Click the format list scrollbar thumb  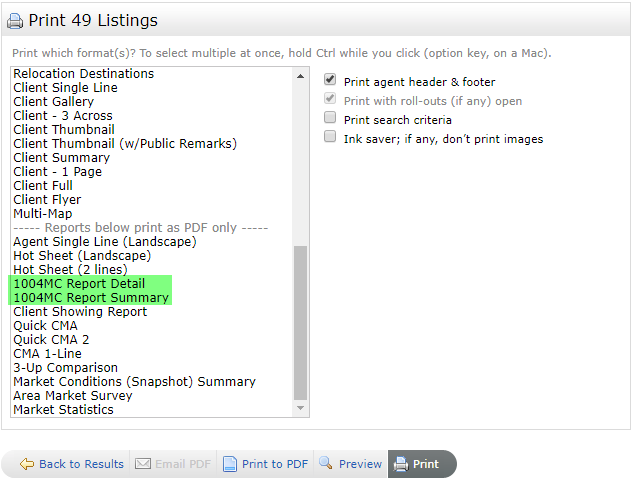300,323
